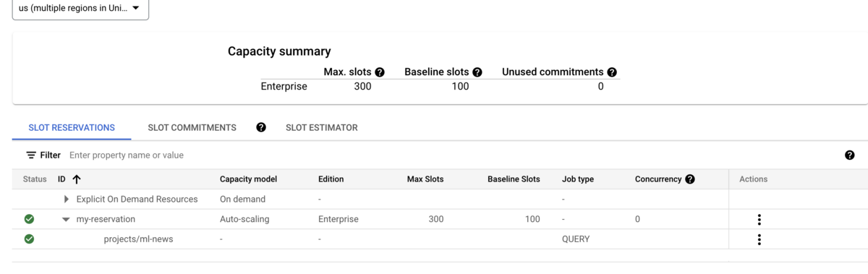This screenshot has height=274, width=868.
Task: Click help icon between the tabs
Action: (x=261, y=127)
